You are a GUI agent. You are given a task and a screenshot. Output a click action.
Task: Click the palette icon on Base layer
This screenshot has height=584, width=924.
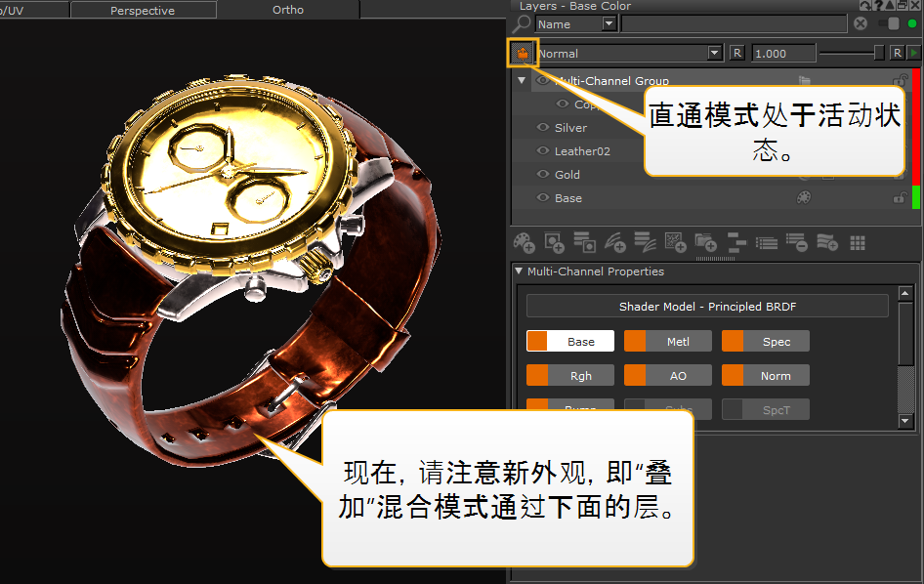(804, 198)
